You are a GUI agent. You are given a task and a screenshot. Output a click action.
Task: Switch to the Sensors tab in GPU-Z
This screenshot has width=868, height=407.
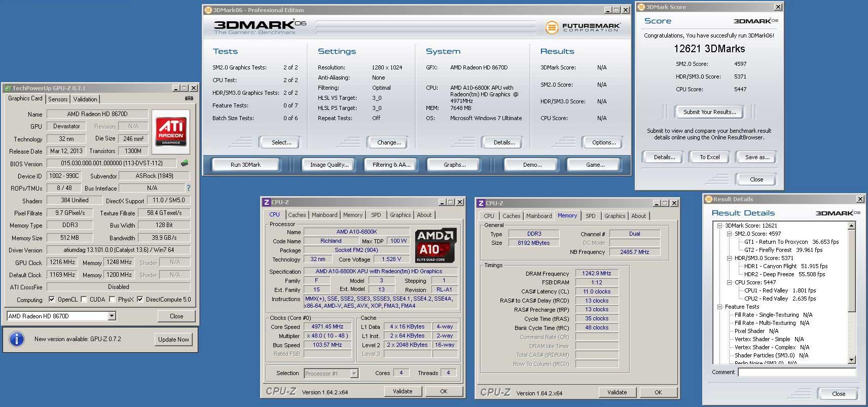pos(58,99)
